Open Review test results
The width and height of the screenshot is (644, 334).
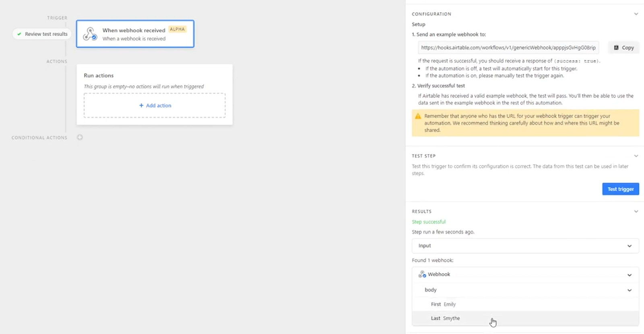click(42, 34)
